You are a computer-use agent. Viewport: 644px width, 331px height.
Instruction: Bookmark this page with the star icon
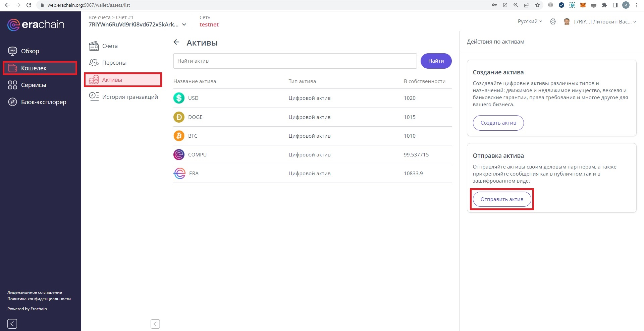pyautogui.click(x=537, y=5)
